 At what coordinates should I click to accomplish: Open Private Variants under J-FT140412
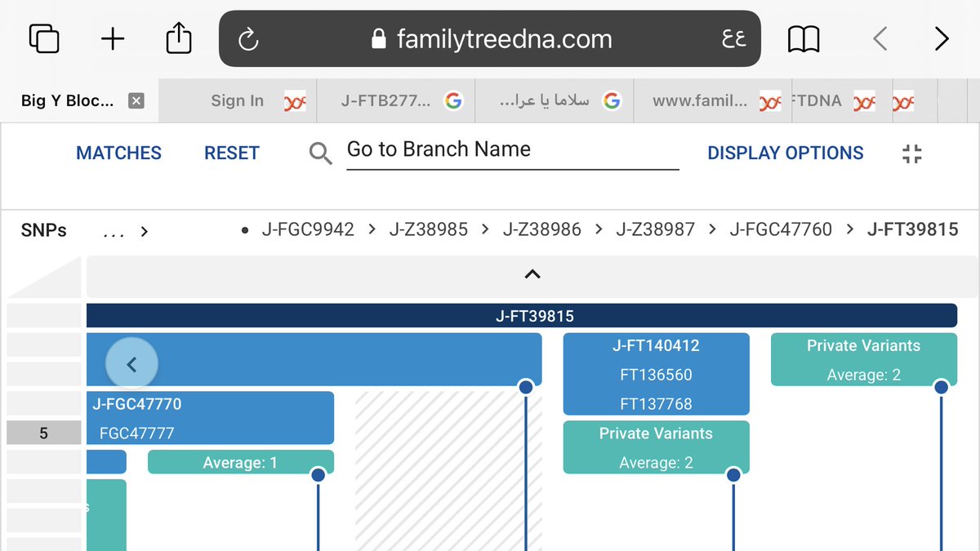(x=656, y=447)
